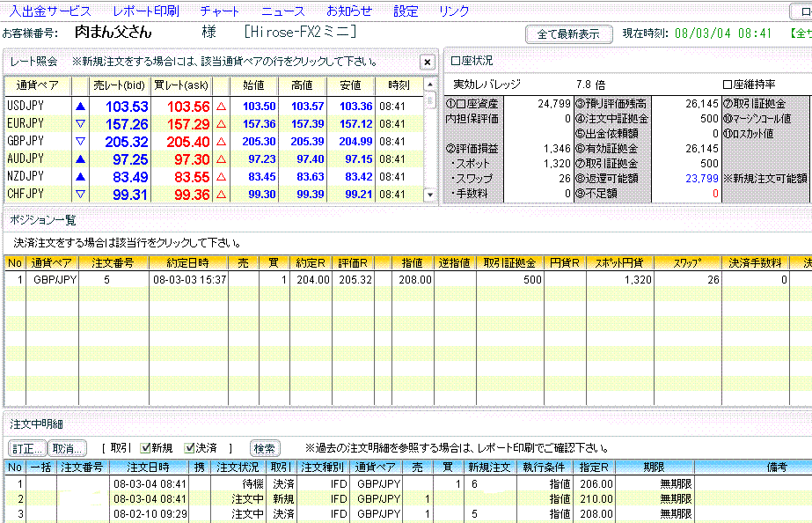This screenshot has width=812, height=523.
Task: Toggle the 決済 checkbox filter
Action: click(189, 448)
